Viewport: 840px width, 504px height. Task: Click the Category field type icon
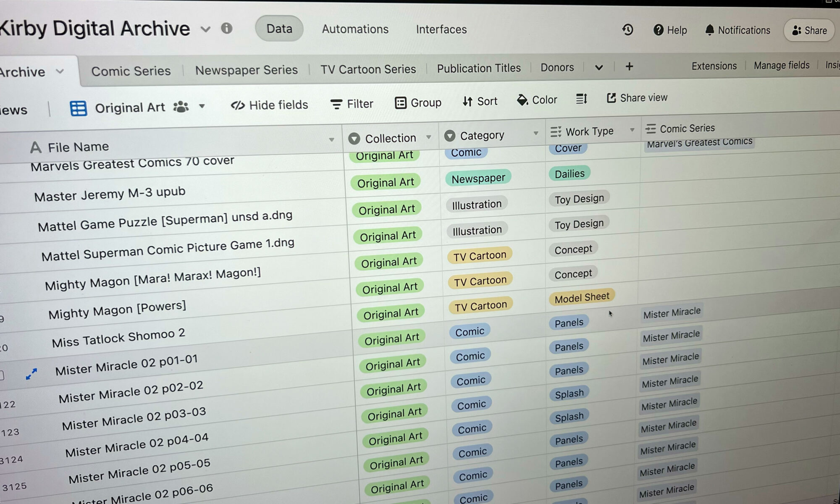pyautogui.click(x=450, y=136)
